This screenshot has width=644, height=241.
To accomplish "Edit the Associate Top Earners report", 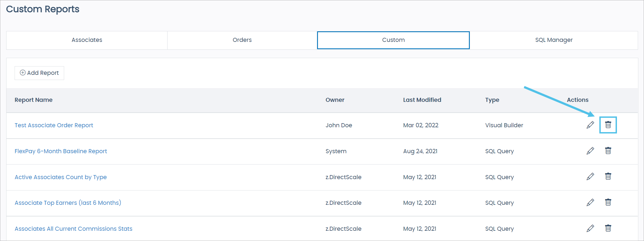I will pos(590,203).
